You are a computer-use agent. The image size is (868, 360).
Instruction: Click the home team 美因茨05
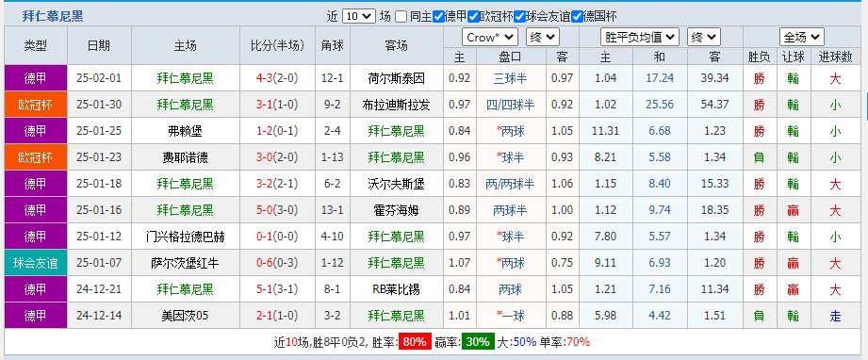click(x=186, y=316)
